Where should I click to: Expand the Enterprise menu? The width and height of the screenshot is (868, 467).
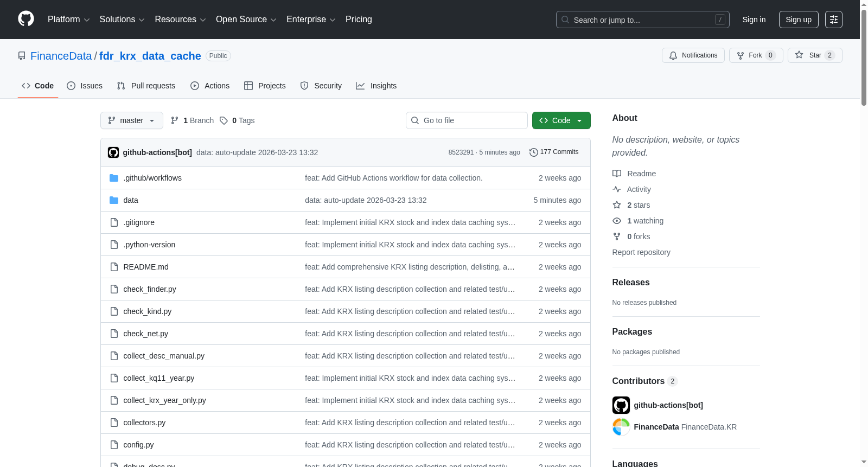pos(311,20)
